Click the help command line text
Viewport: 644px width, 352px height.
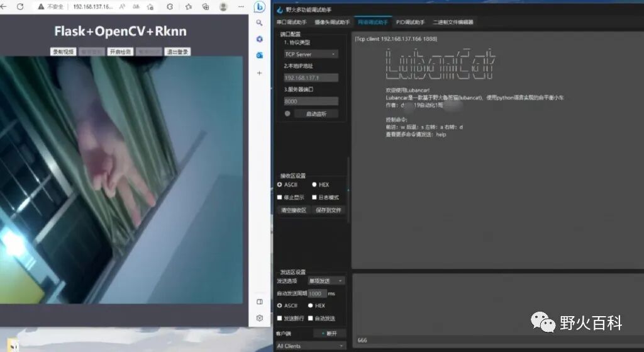pyautogui.click(x=416, y=135)
